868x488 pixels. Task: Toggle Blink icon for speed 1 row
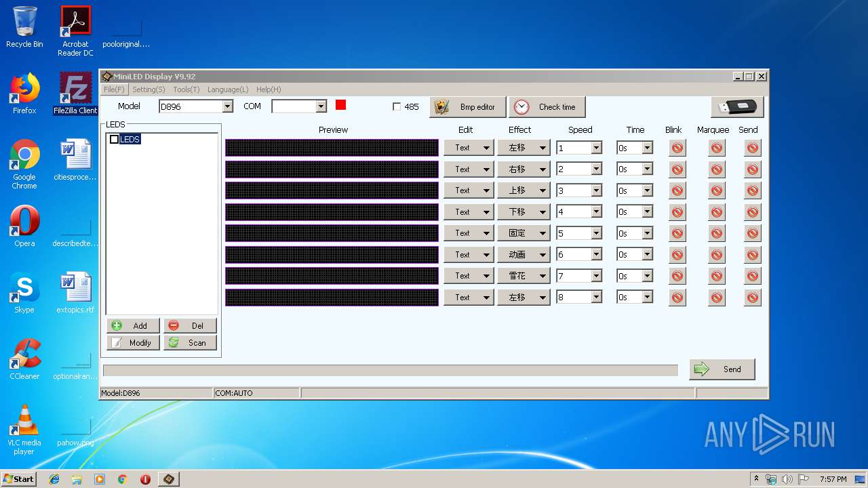click(x=677, y=148)
